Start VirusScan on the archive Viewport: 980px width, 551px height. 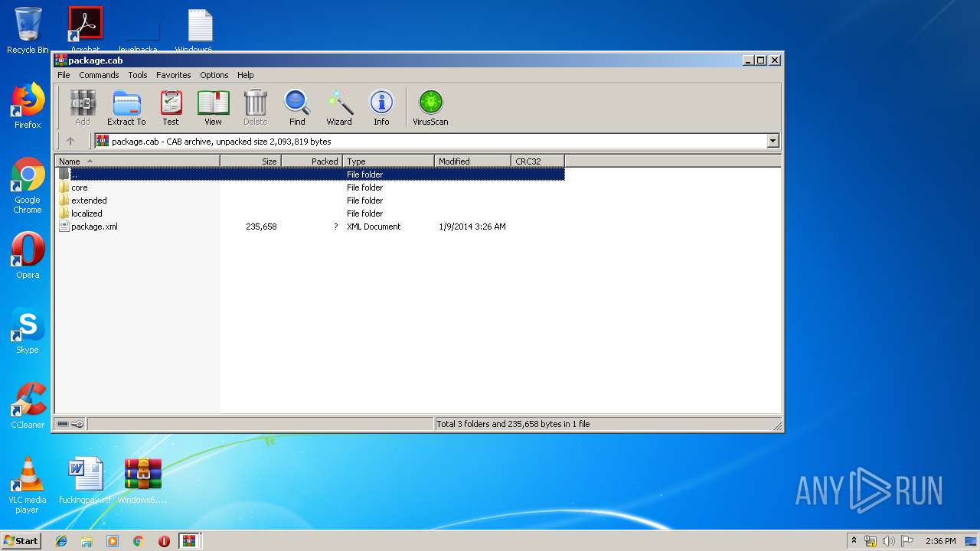(430, 107)
